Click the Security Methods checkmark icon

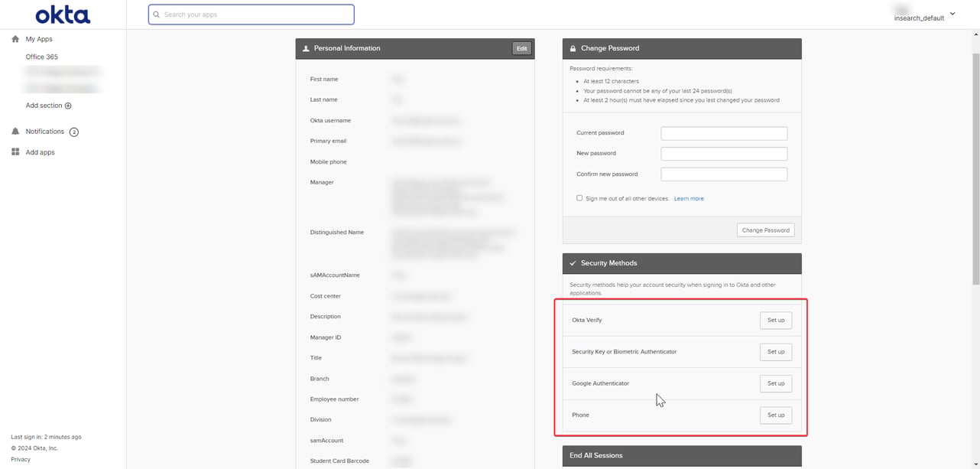click(x=573, y=263)
